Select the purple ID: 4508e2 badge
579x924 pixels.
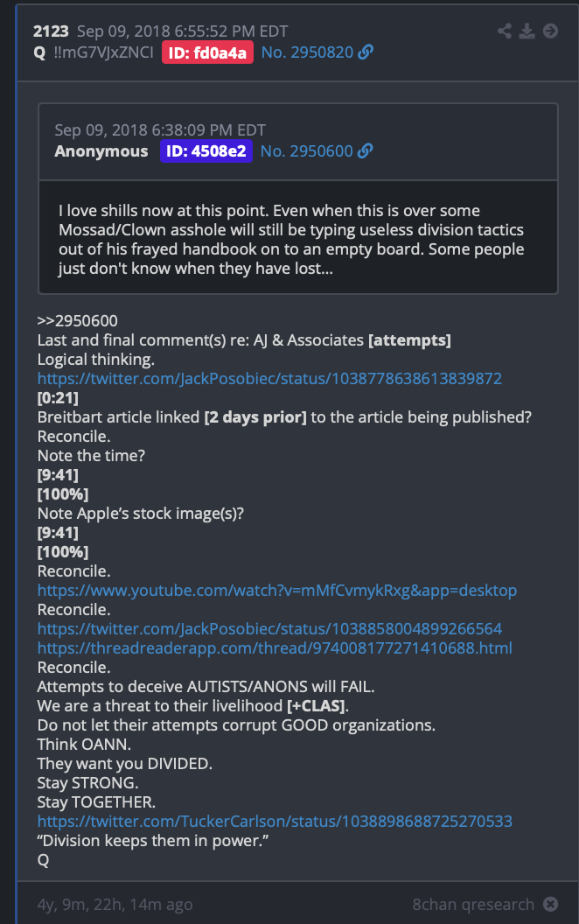click(206, 150)
